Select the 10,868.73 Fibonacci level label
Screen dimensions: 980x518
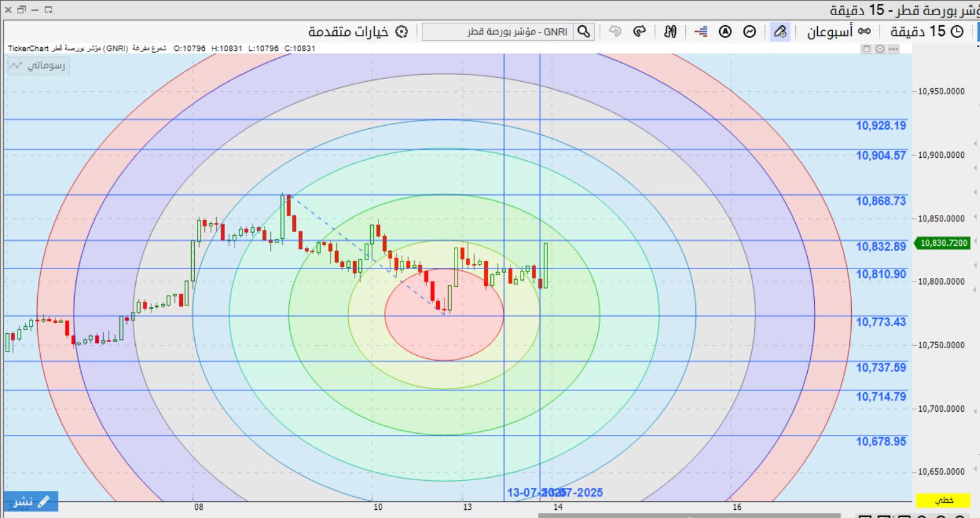pyautogui.click(x=881, y=201)
